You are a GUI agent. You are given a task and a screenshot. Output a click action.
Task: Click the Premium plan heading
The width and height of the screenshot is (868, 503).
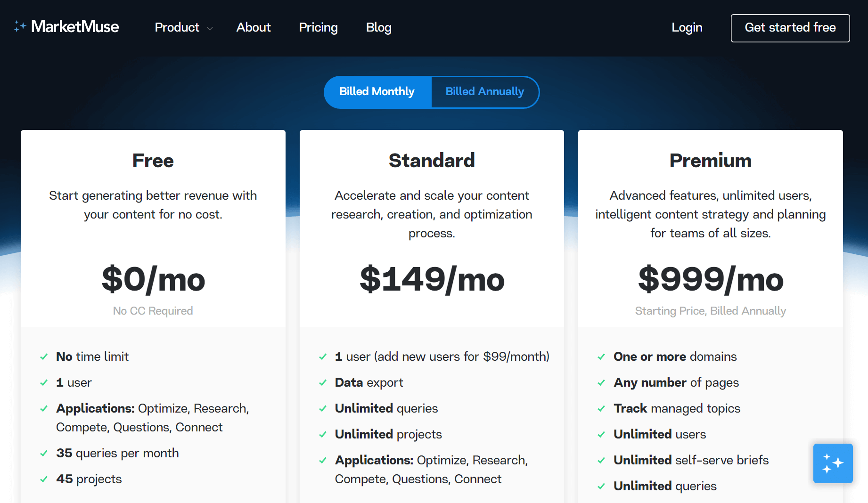coord(711,161)
